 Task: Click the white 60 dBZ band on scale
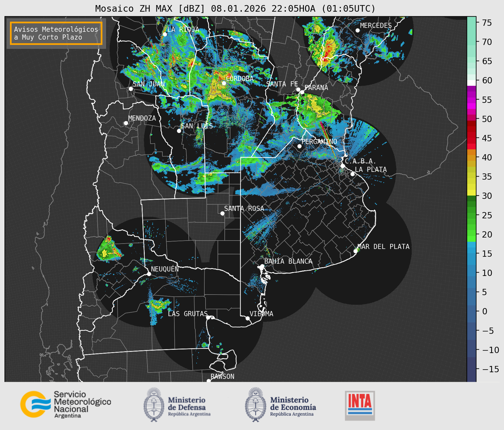(471, 83)
